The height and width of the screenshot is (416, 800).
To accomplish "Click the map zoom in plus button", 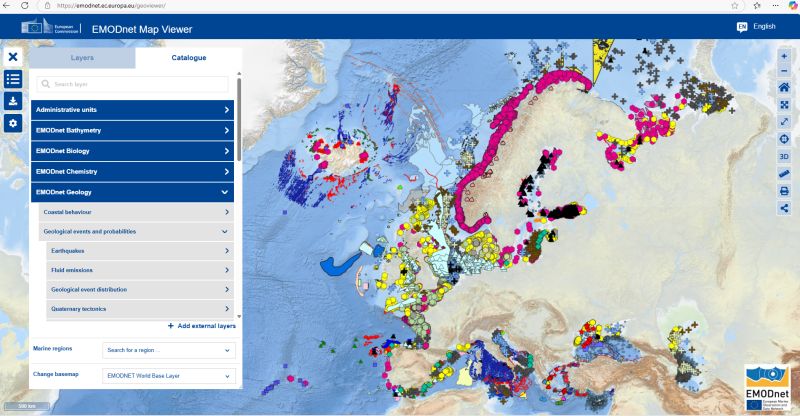I will coord(784,56).
